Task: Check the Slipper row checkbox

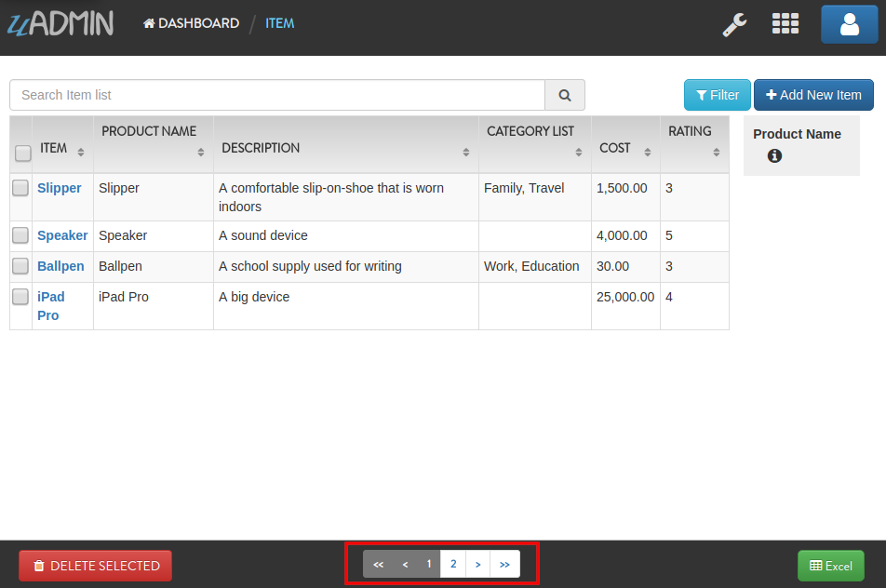Action: [x=20, y=188]
